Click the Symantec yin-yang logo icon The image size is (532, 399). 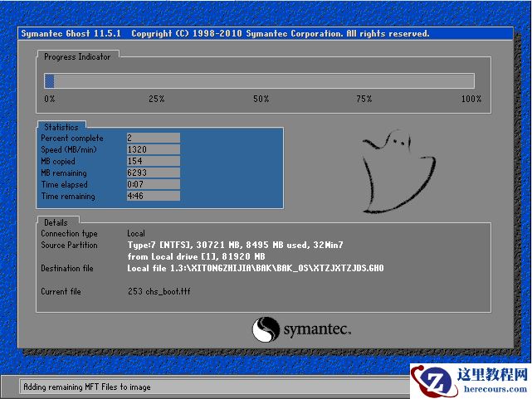click(266, 329)
